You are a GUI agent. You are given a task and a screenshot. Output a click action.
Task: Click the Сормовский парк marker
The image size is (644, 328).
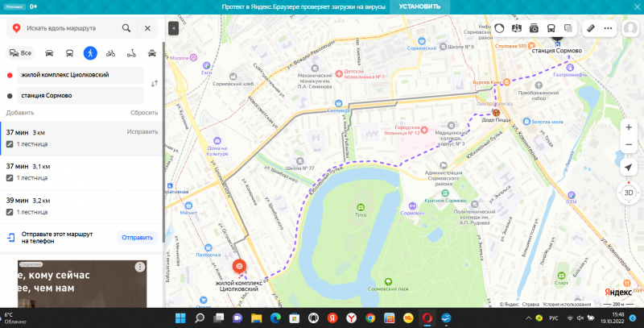388,282
